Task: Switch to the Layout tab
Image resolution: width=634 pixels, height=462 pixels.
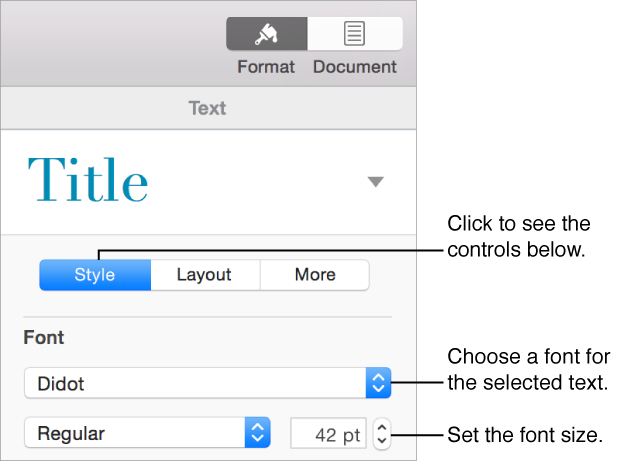Action: [205, 275]
